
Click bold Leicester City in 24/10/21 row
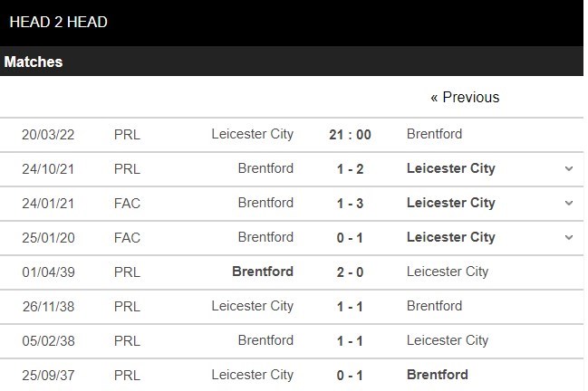[451, 168]
